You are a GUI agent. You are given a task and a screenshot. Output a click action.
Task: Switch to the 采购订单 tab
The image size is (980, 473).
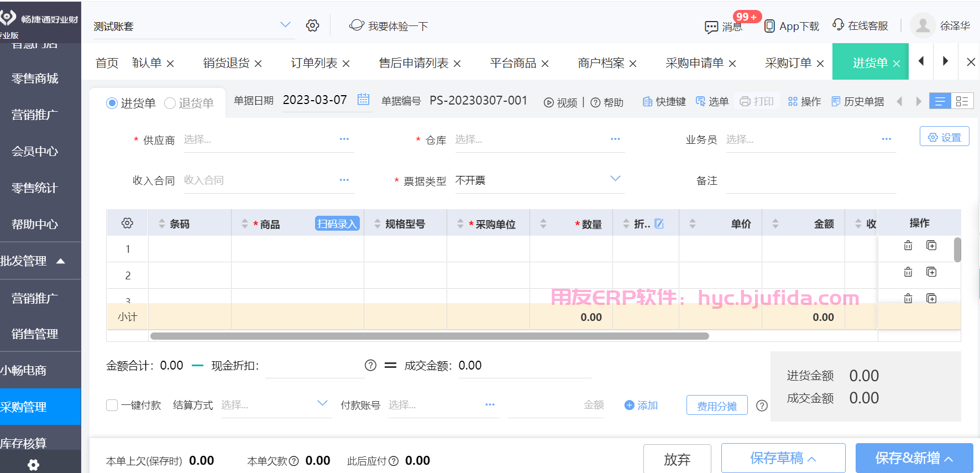point(788,63)
